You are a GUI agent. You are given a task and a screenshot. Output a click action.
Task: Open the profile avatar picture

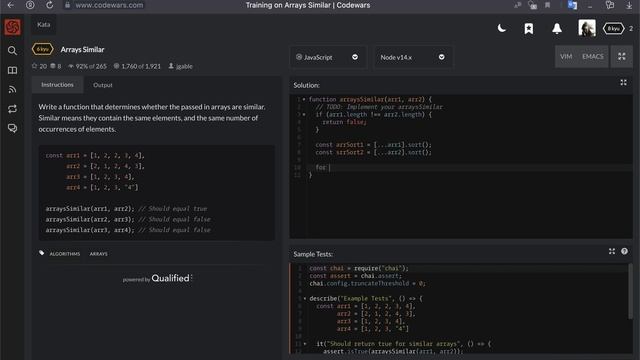587,28
